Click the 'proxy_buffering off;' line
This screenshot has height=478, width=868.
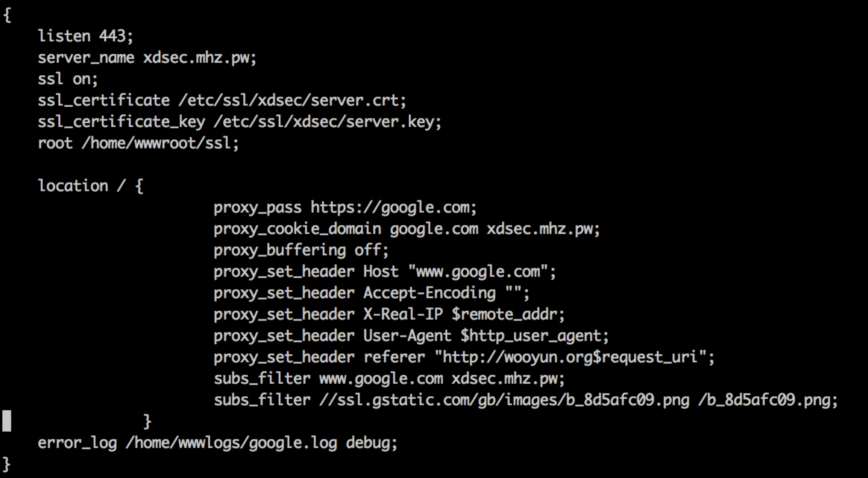[x=301, y=250]
